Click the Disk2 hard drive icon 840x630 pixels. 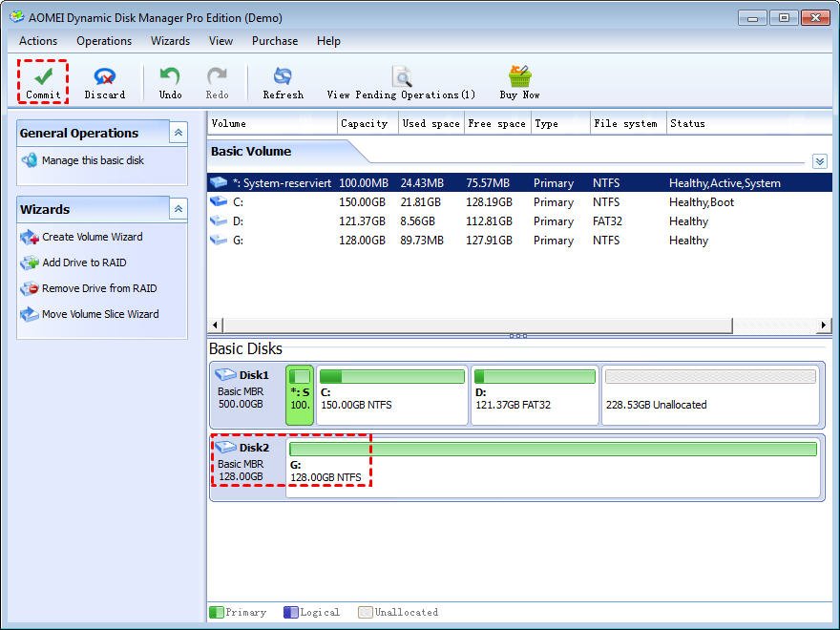pyautogui.click(x=225, y=447)
